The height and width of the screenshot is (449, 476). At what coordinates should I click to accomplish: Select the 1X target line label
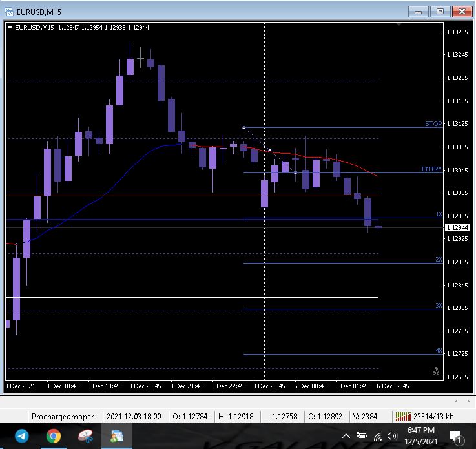pos(439,214)
